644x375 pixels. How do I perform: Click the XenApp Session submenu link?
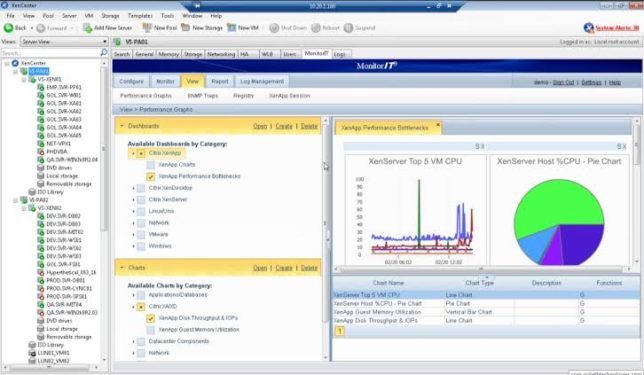290,96
